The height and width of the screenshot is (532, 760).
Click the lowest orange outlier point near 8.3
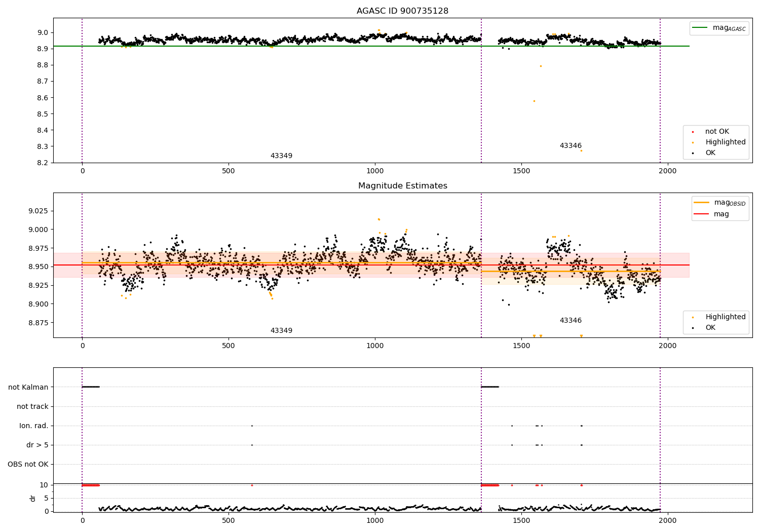[x=581, y=150]
